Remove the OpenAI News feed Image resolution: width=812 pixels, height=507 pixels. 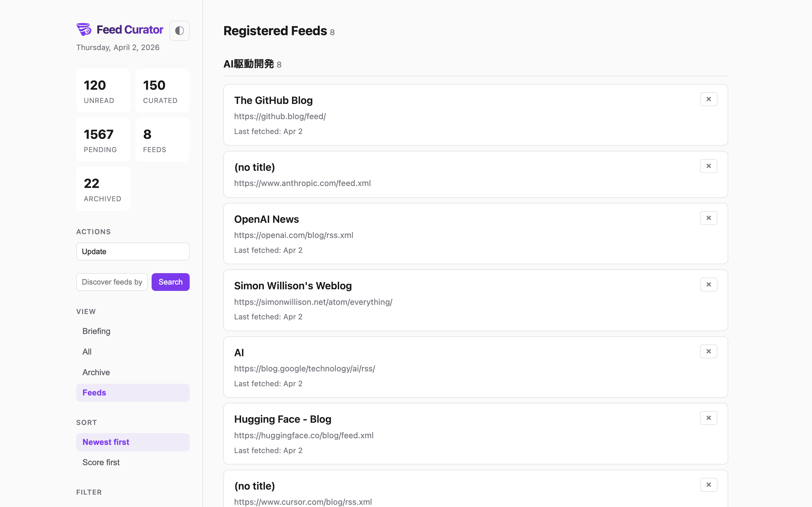[x=708, y=218]
